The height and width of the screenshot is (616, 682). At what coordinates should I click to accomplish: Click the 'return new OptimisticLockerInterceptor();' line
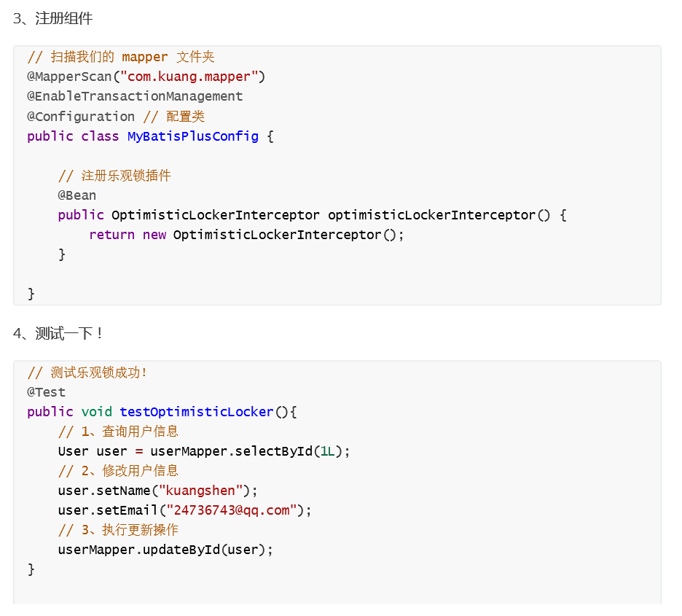pyautogui.click(x=246, y=235)
